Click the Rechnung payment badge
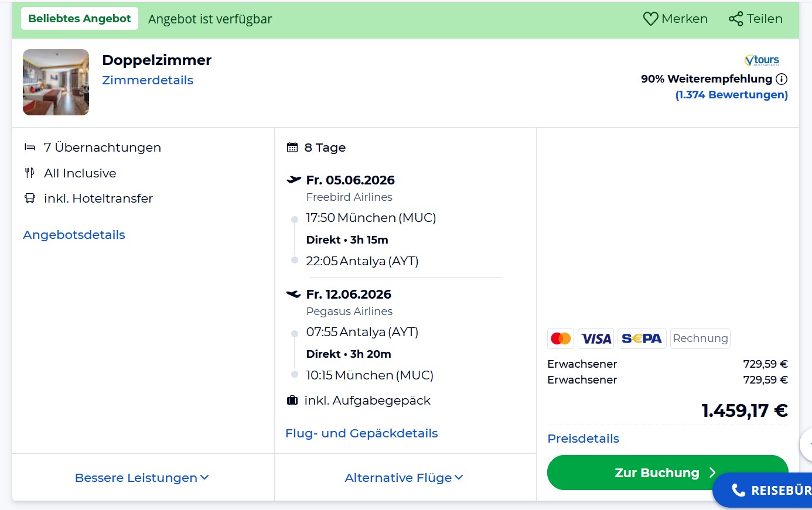This screenshot has width=812, height=510. [x=700, y=338]
